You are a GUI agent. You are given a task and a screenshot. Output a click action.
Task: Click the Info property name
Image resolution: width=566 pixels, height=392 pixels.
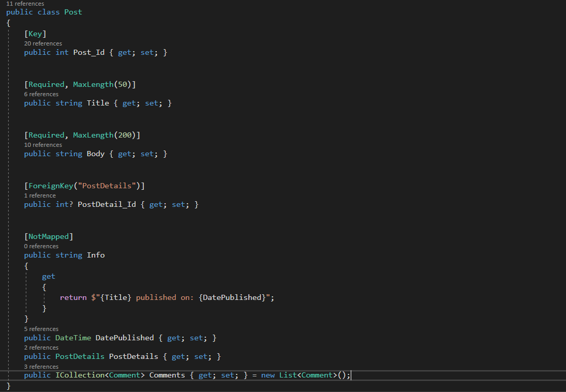(96, 255)
